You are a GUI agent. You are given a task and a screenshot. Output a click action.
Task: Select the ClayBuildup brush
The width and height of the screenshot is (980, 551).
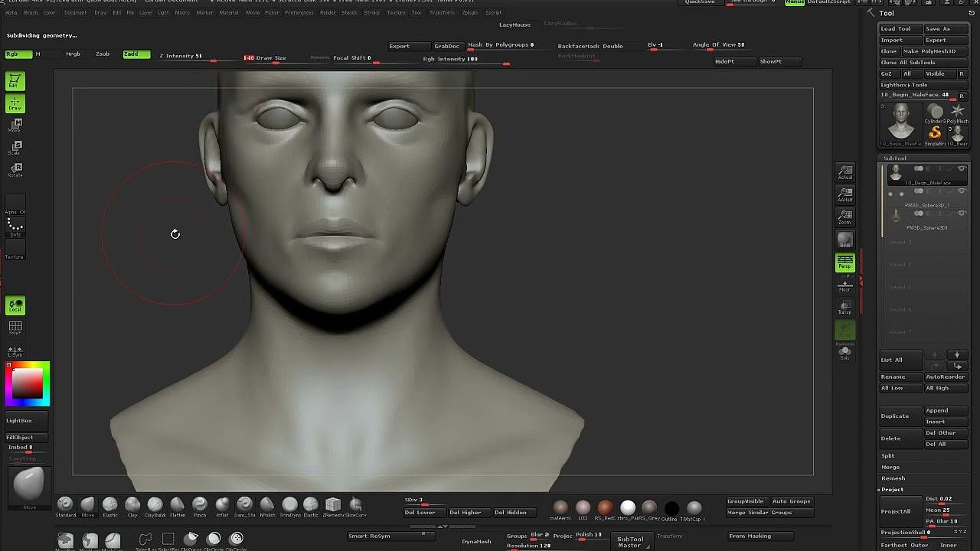click(155, 504)
